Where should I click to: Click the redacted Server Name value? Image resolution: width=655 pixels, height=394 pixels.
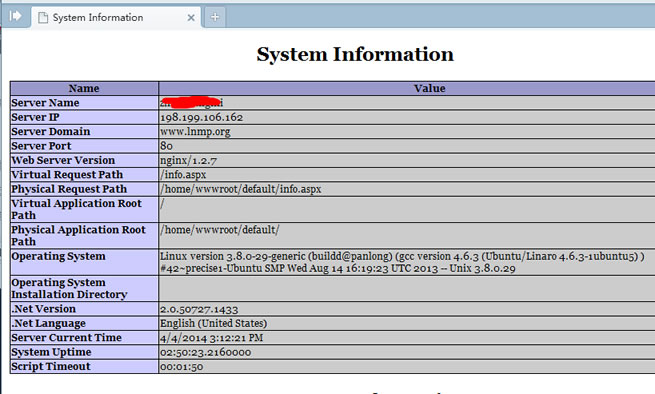191,102
